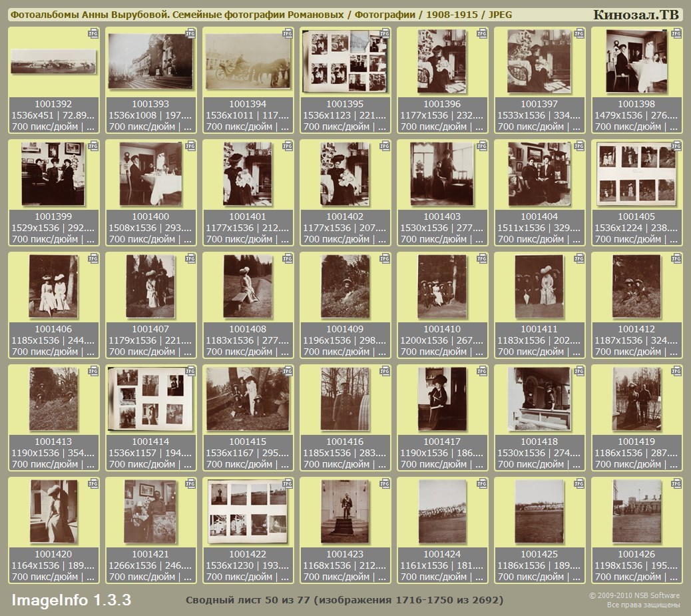Click the JPG badge on thumbnail 1001392
The width and height of the screenshot is (691, 616).
[x=93, y=33]
